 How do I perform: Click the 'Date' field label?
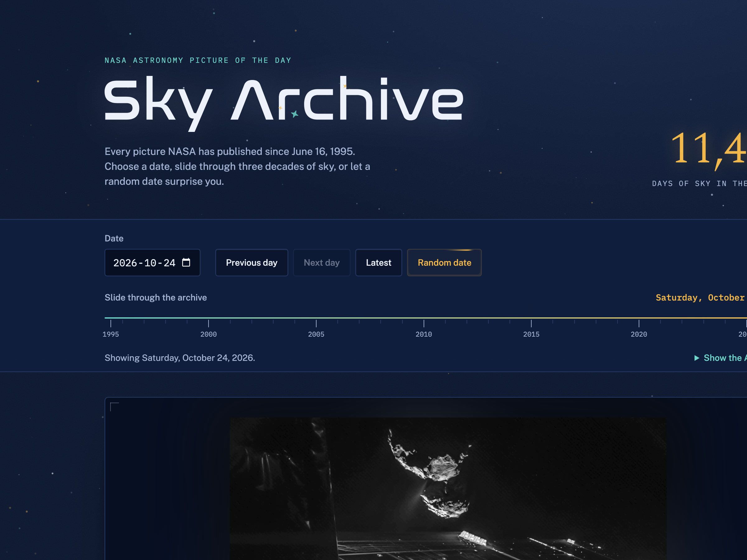pyautogui.click(x=114, y=238)
